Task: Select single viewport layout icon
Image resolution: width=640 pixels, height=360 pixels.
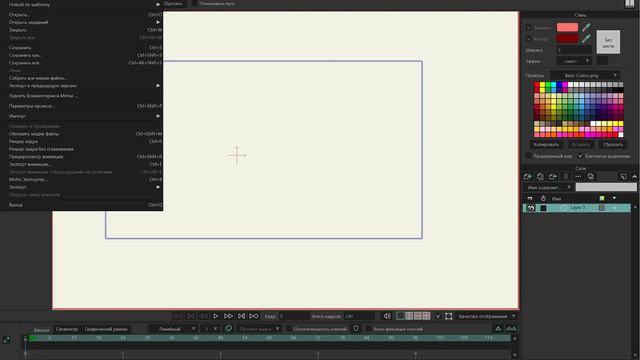Action: click(400, 316)
